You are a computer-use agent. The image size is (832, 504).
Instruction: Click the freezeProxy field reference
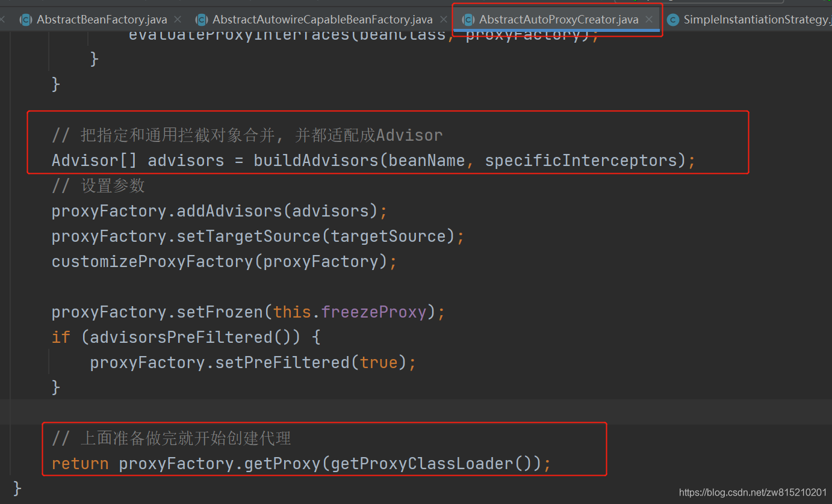tap(373, 312)
